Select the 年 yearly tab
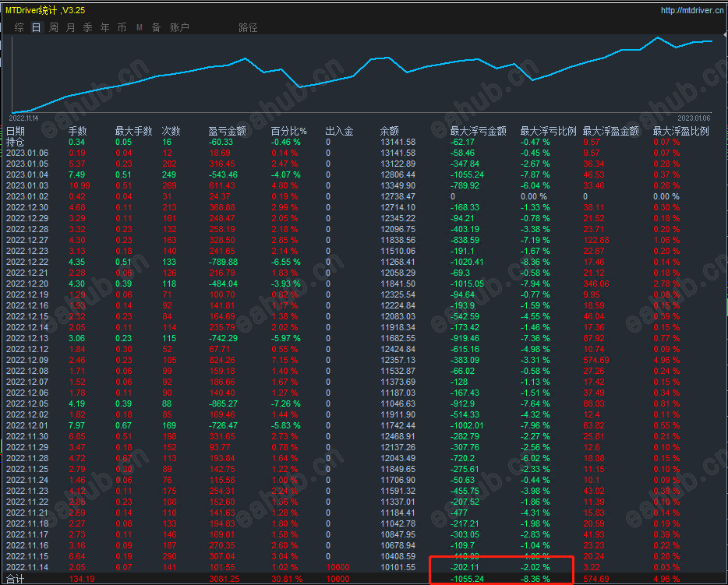Image resolution: width=728 pixels, height=585 pixels. pyautogui.click(x=105, y=27)
